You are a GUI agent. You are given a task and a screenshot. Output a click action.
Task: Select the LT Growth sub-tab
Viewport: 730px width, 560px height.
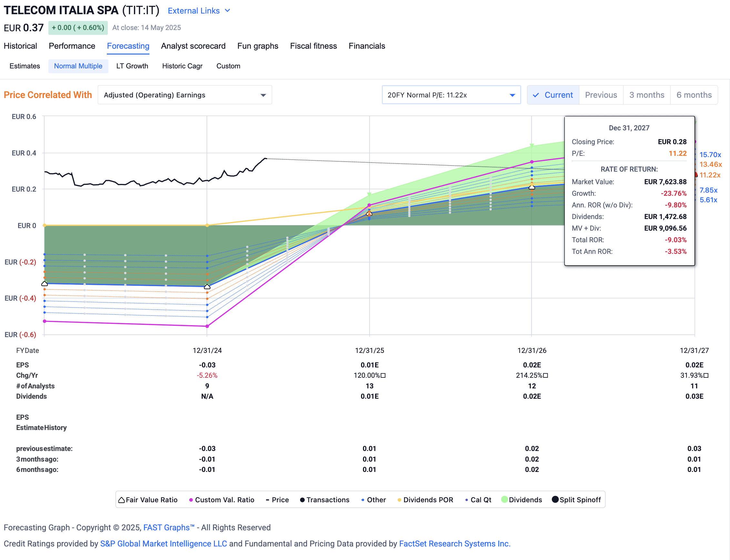[x=132, y=66]
